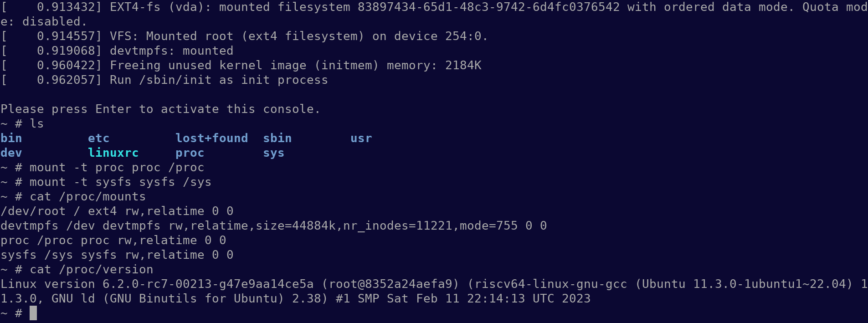Click the 'cat /proc/mounts' command line

tap(87, 196)
